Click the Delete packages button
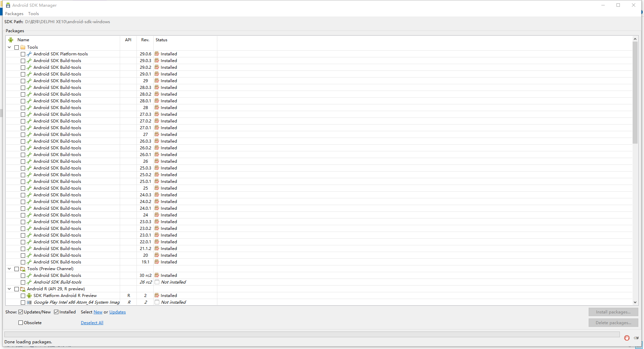The height and width of the screenshot is (349, 644). click(x=613, y=323)
